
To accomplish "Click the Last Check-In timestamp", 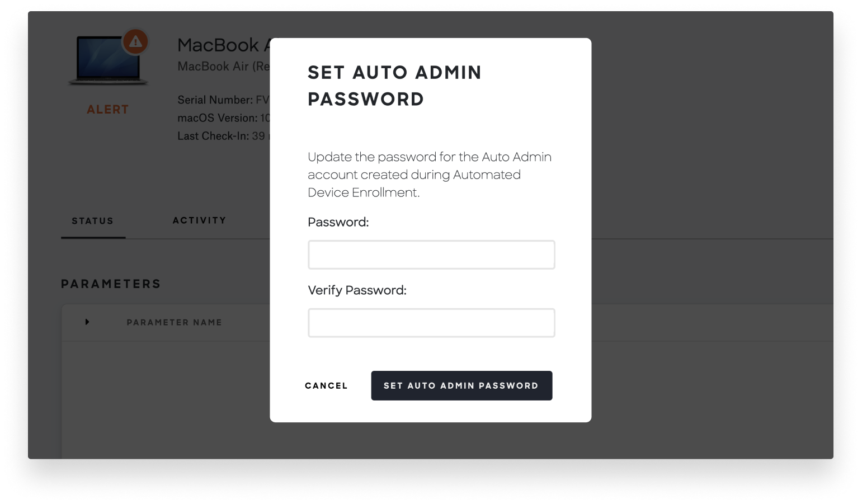I will point(222,135).
